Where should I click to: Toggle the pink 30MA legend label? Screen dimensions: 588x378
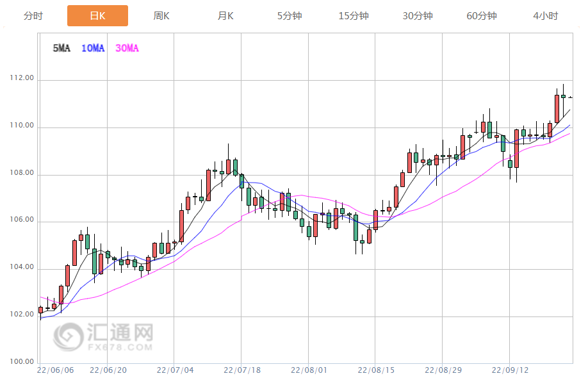pyautogui.click(x=127, y=48)
